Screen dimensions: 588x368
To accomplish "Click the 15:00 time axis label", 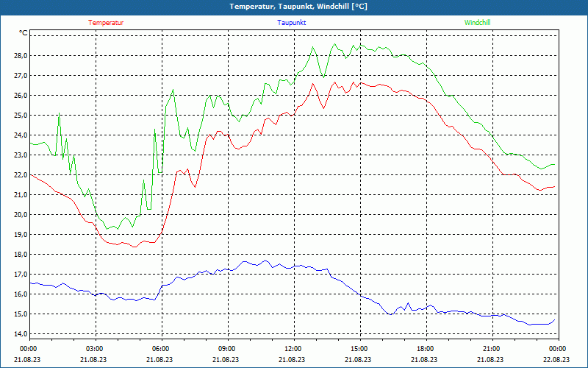I will pos(359,349).
